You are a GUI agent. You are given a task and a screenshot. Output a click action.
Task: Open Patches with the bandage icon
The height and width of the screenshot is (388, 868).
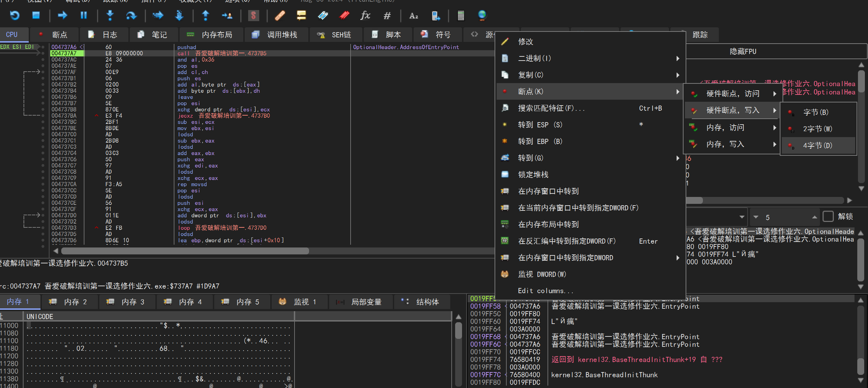coord(280,15)
